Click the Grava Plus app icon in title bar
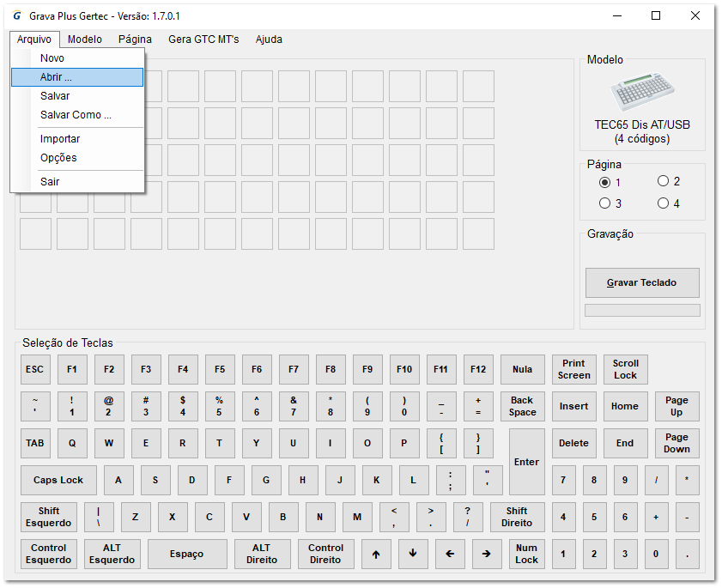722x588 pixels. coord(17,16)
